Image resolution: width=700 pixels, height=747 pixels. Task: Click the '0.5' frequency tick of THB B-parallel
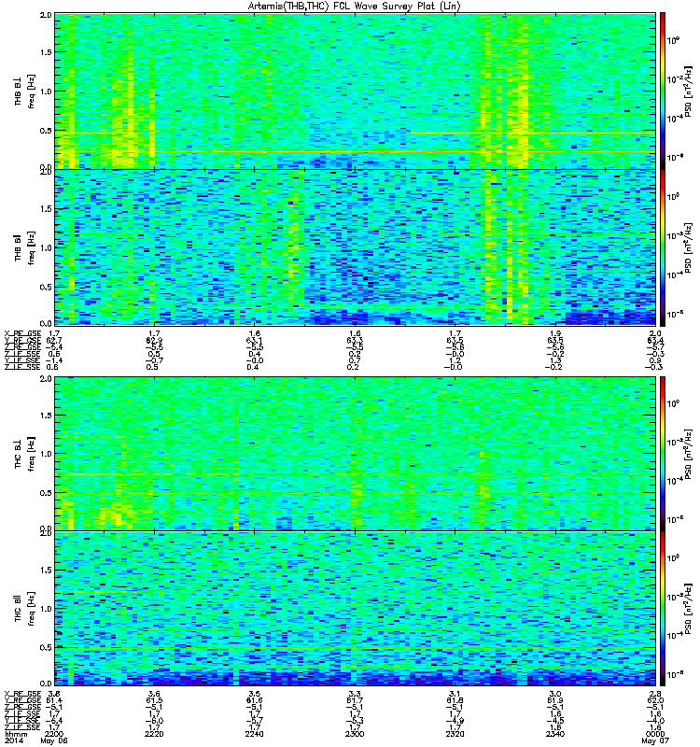46,287
